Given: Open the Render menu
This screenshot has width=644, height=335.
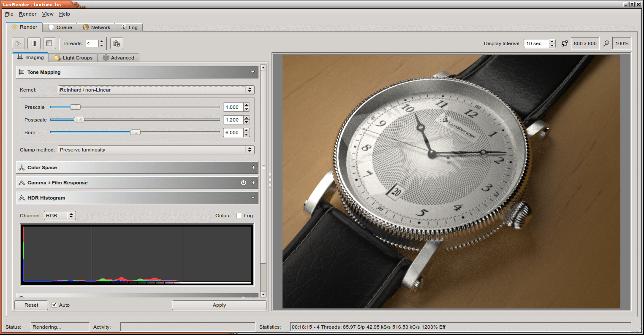Looking at the screenshot, I should [27, 14].
